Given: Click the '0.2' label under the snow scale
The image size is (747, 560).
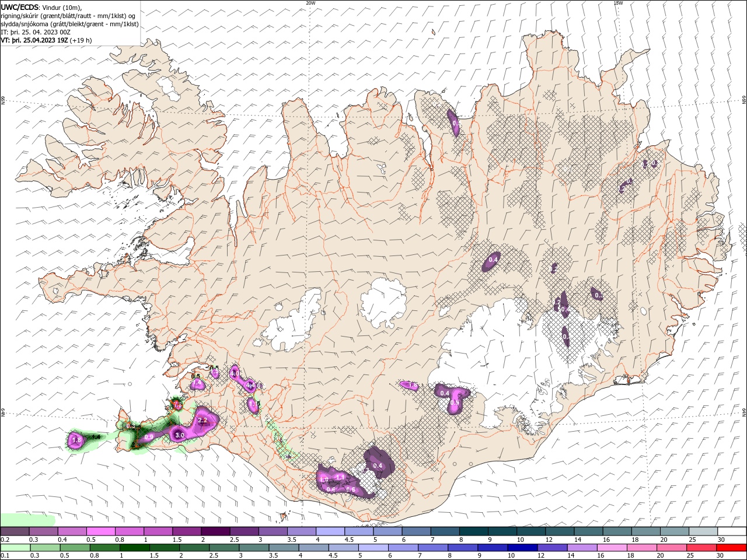Looking at the screenshot, I should click(x=4, y=540).
